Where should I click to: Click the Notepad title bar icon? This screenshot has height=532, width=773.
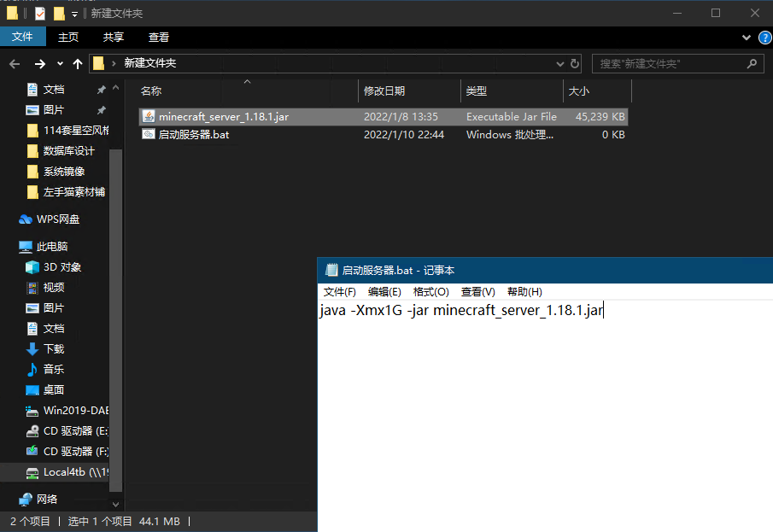(x=331, y=270)
